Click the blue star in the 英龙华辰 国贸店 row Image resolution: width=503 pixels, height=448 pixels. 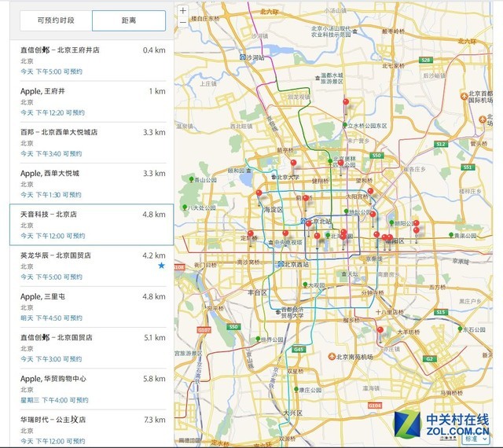[161, 266]
